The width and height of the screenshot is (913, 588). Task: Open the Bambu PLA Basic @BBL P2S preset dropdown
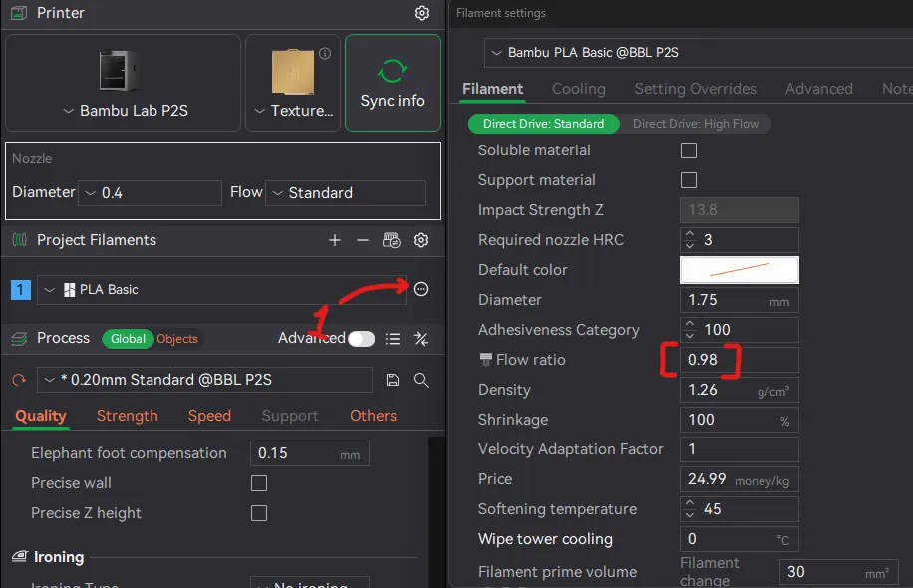pos(698,53)
